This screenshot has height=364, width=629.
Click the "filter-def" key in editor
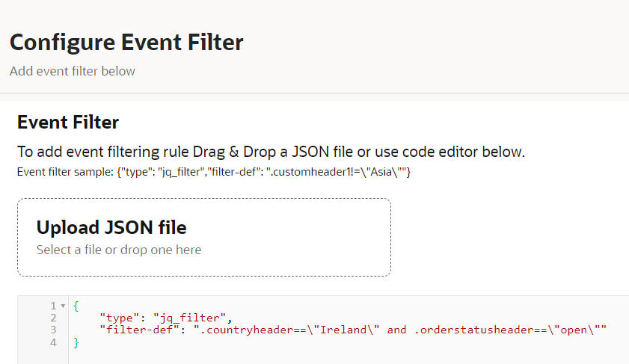pos(140,330)
